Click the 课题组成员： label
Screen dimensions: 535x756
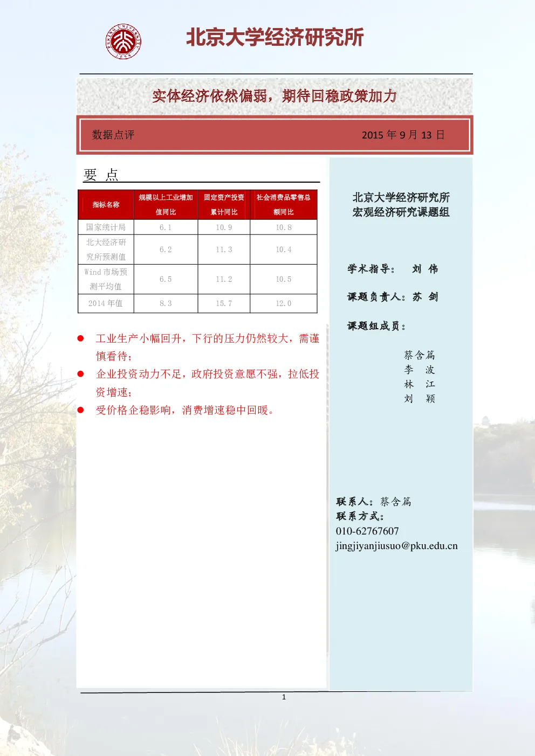(376, 325)
